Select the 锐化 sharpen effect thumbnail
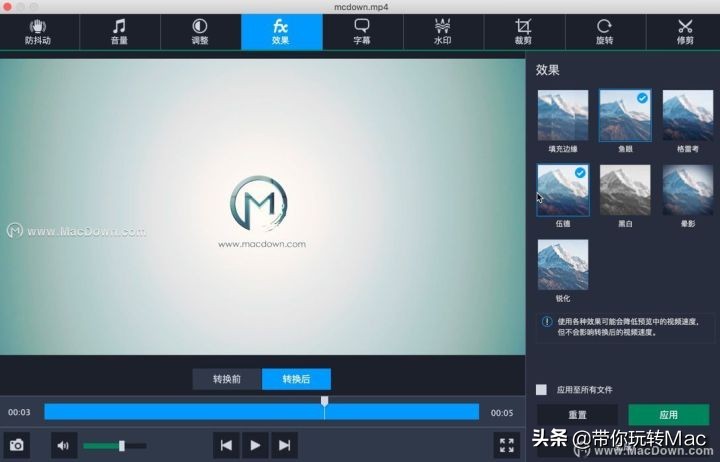The image size is (720, 462). point(563,265)
